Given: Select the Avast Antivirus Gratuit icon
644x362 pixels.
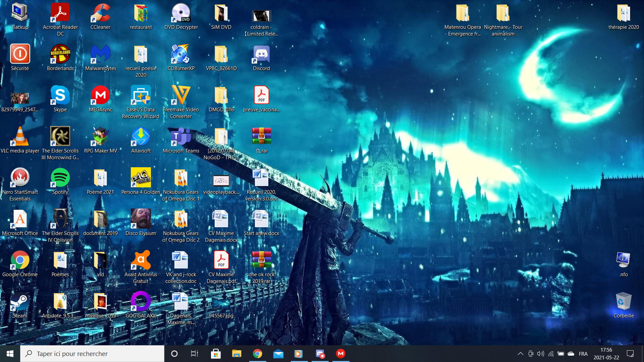Looking at the screenshot, I should [x=141, y=267].
